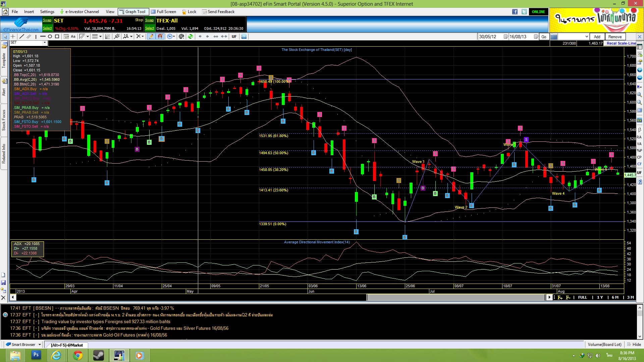Open the start date calendar picker
This screenshot has height=362, width=644.
coord(505,37)
